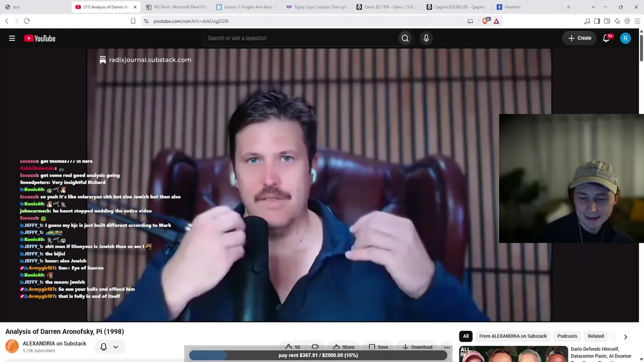Screen dimensions: 644x362
Task: Expand the subscription notification dropdown chevron
Action: [116, 347]
